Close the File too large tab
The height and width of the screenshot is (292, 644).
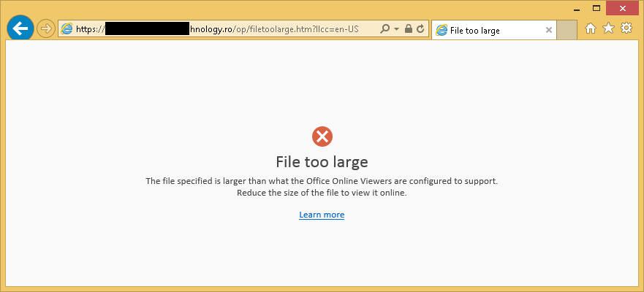(x=548, y=30)
